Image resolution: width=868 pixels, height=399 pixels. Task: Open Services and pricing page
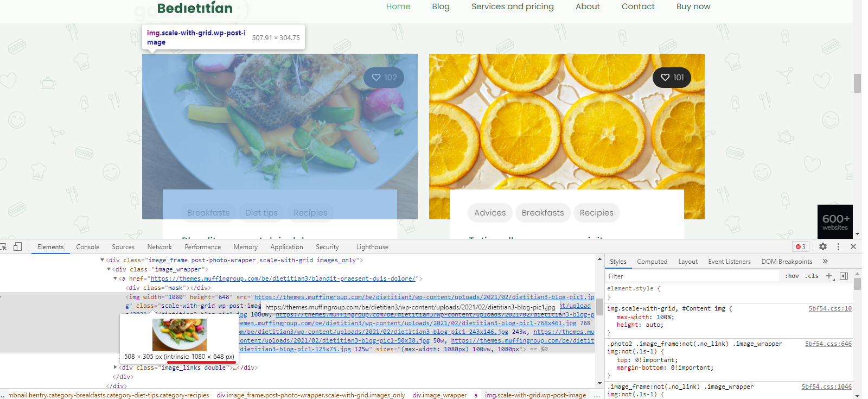513,7
